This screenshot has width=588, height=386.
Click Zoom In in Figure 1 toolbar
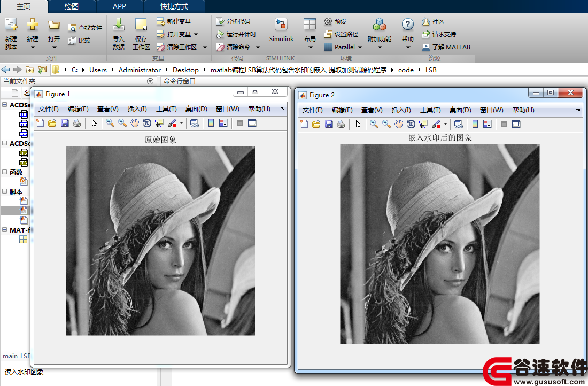[x=110, y=123]
